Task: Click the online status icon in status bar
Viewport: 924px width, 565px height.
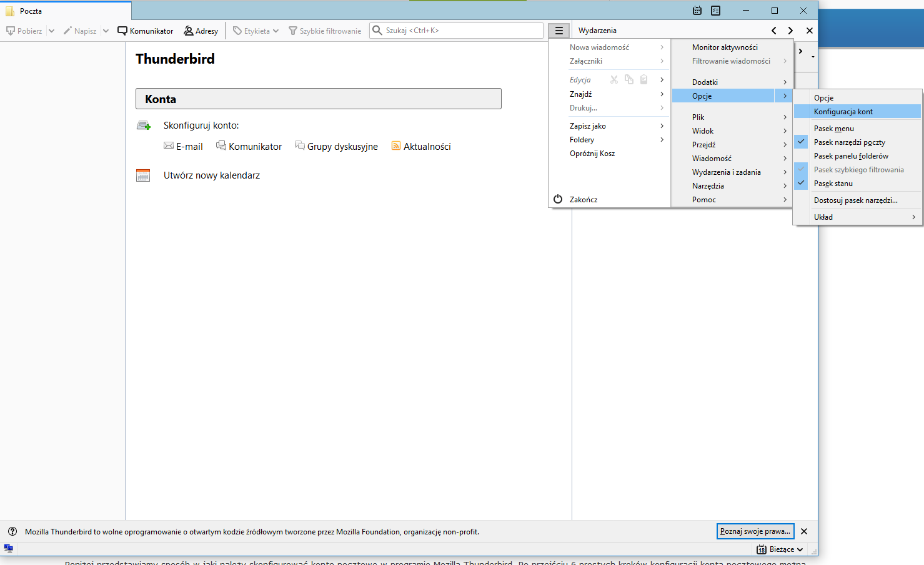Action: click(x=9, y=548)
